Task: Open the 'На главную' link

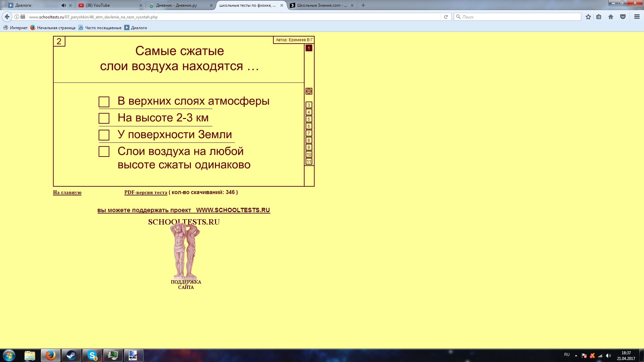Action: (x=67, y=193)
